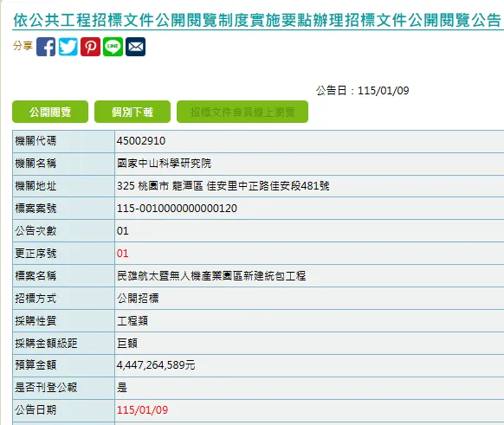Click the 招標方式 row label
The image size is (504, 425).
coord(36,299)
